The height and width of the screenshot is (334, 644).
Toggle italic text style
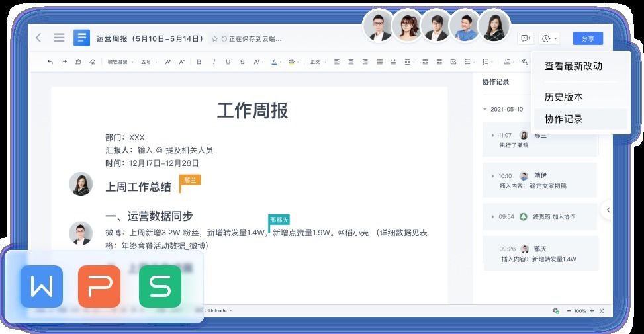(213, 62)
